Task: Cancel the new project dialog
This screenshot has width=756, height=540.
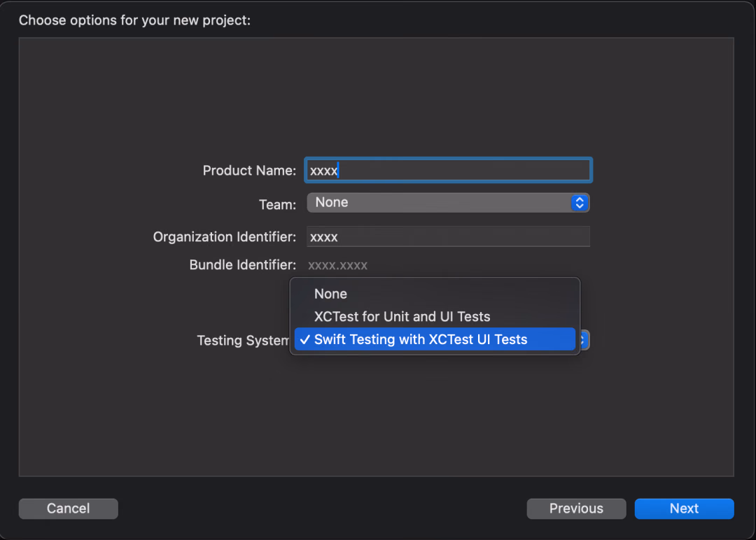Action: tap(68, 509)
